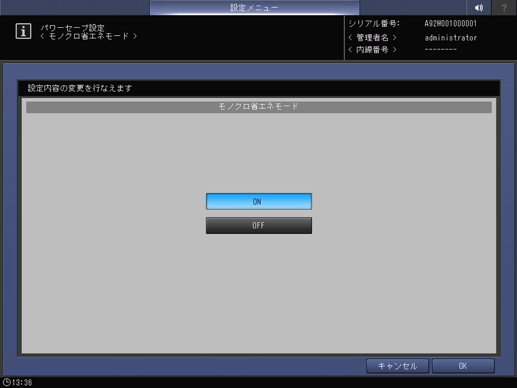The width and height of the screenshot is (517, 388).
Task: Click the モノクロ省エネモード header bar
Action: click(x=259, y=107)
